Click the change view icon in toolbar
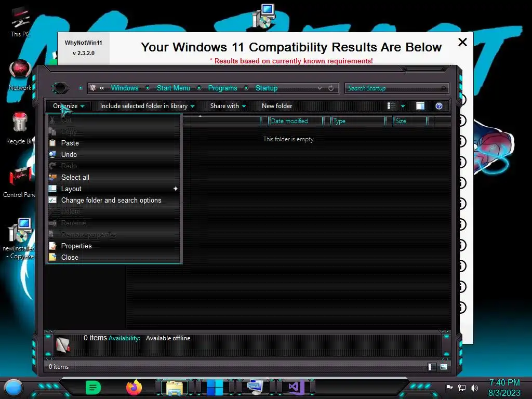This screenshot has width=532, height=399. 391,106
